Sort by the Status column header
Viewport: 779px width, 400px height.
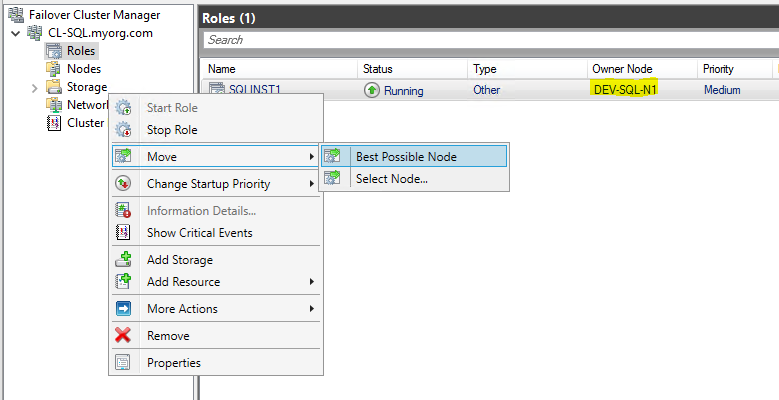tap(413, 69)
